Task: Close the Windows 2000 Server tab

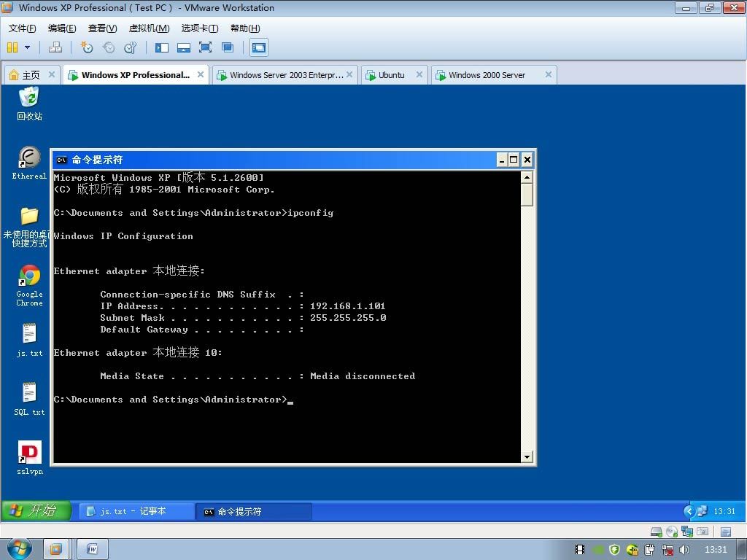Action: 549,74
